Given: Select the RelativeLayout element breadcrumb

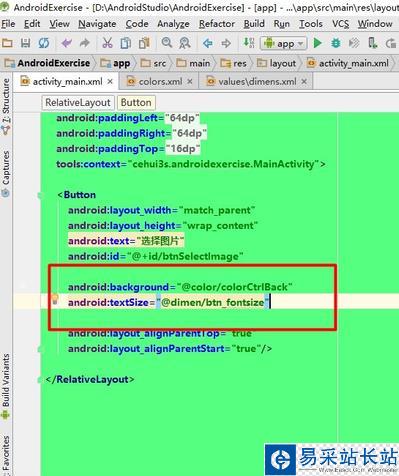Looking at the screenshot, I should click(78, 102).
